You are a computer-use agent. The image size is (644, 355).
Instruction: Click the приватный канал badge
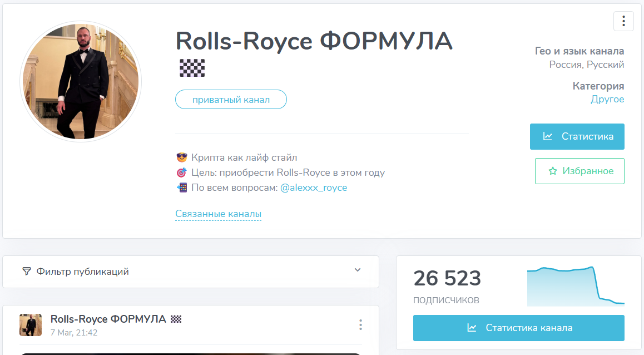coord(231,99)
